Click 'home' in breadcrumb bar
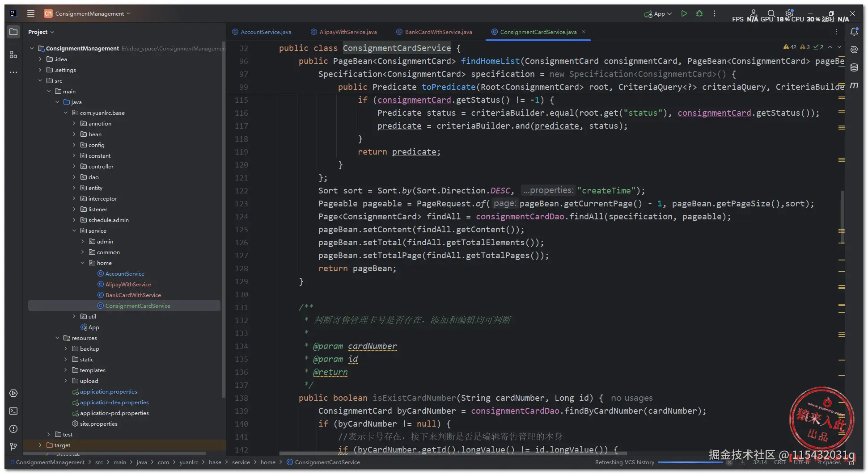This screenshot has height=474, width=868. (x=268, y=462)
